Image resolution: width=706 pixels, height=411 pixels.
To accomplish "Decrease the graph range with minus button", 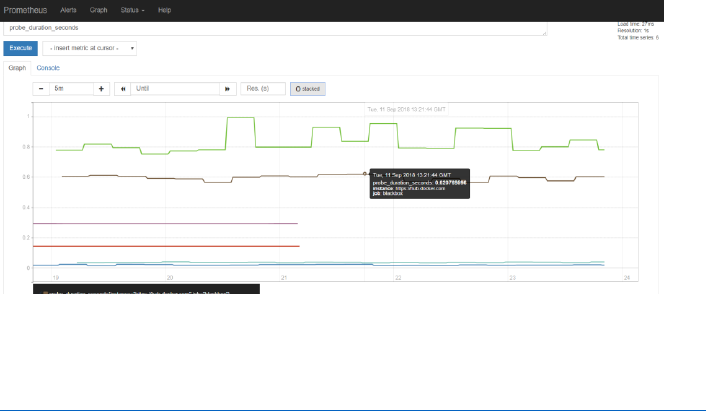I will 41,89.
